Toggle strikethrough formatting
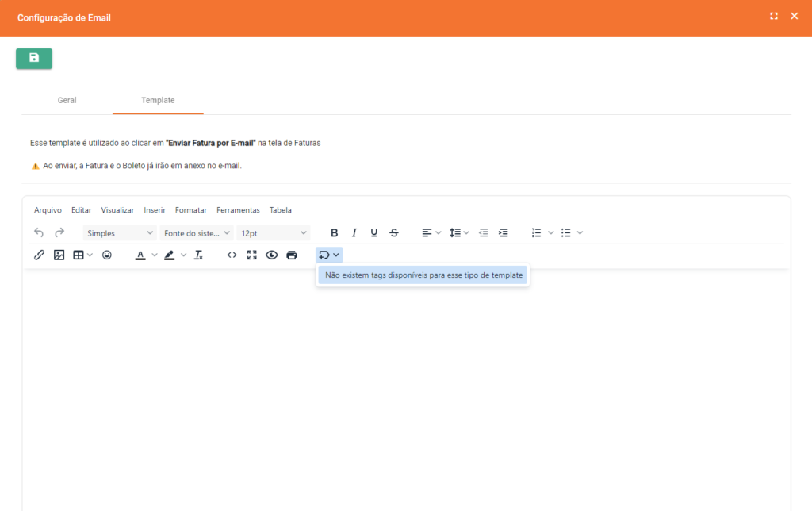The width and height of the screenshot is (812, 511). (394, 232)
